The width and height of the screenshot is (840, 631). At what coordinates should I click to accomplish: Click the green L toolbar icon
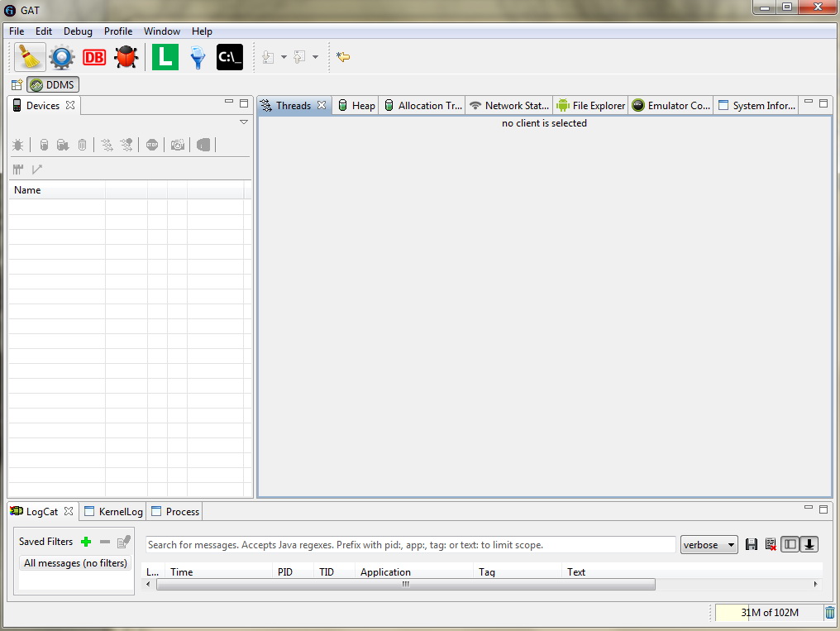[x=165, y=57]
